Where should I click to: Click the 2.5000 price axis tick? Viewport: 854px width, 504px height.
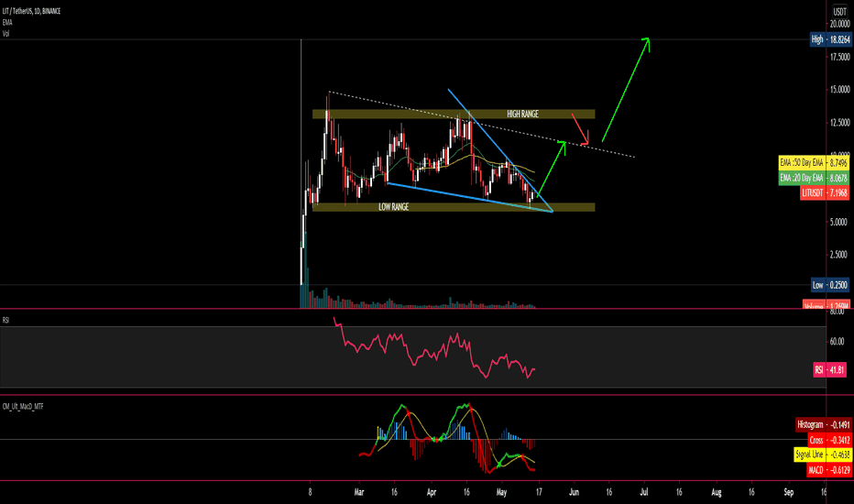pos(838,255)
